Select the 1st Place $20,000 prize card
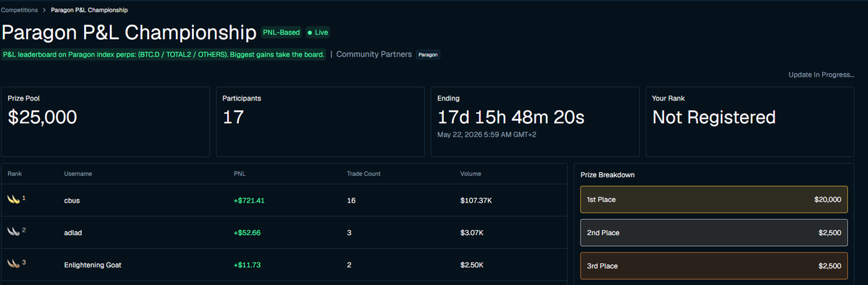868x285 pixels. click(714, 199)
